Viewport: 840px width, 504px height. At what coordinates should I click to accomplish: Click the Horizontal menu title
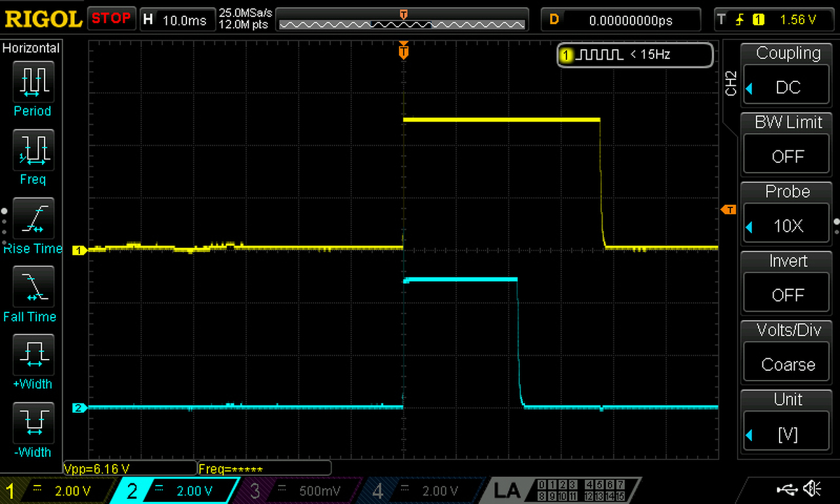click(31, 48)
